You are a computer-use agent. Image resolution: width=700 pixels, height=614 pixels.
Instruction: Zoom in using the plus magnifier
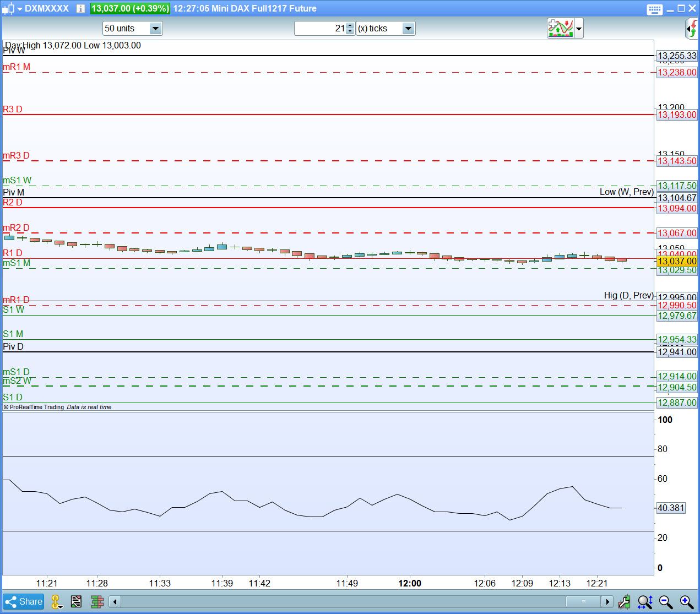pyautogui.click(x=686, y=602)
